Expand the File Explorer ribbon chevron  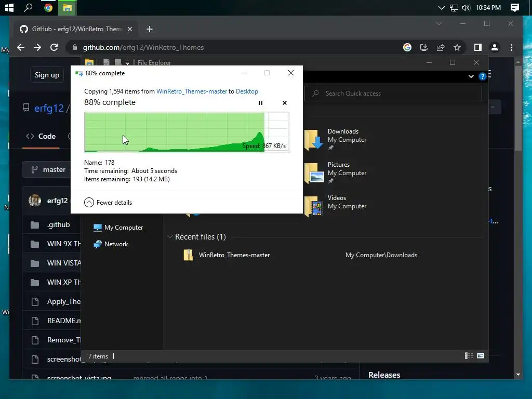(471, 76)
